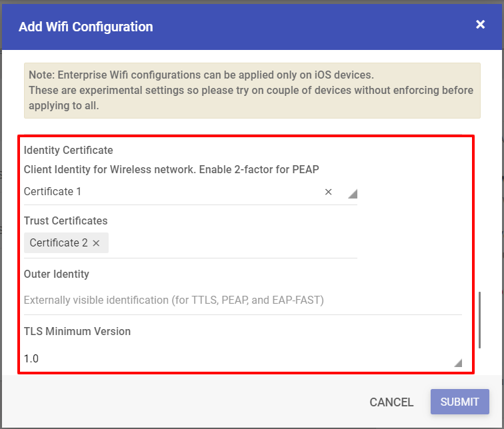The width and height of the screenshot is (504, 429).
Task: Click the Client Identity description text
Action: click(171, 169)
